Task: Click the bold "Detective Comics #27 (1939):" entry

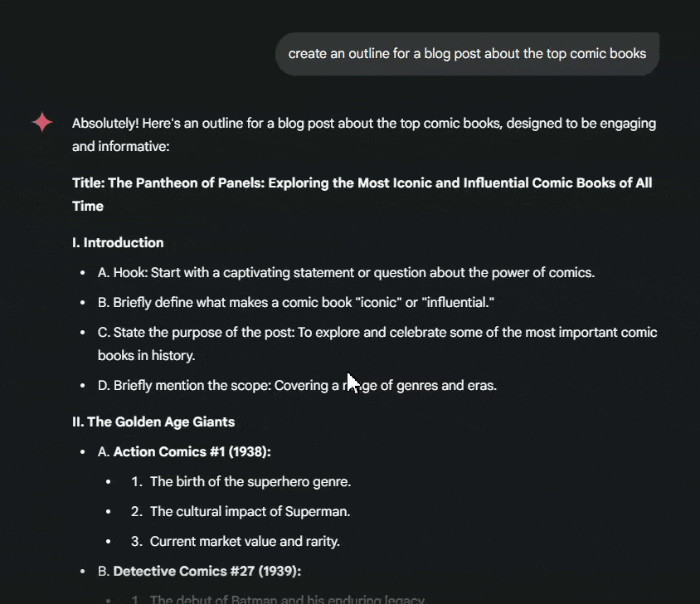Action: pyautogui.click(x=207, y=572)
